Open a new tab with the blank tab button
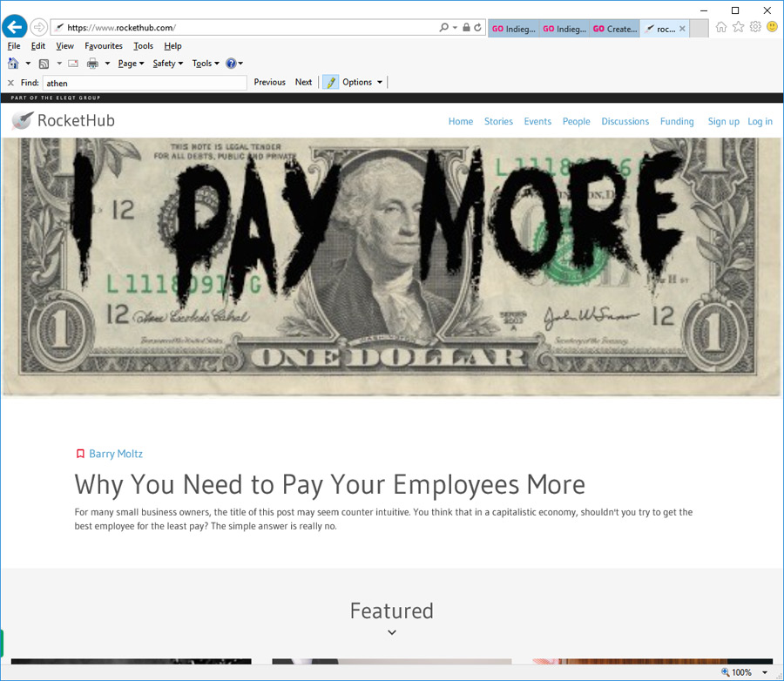The width and height of the screenshot is (784, 681). [699, 29]
